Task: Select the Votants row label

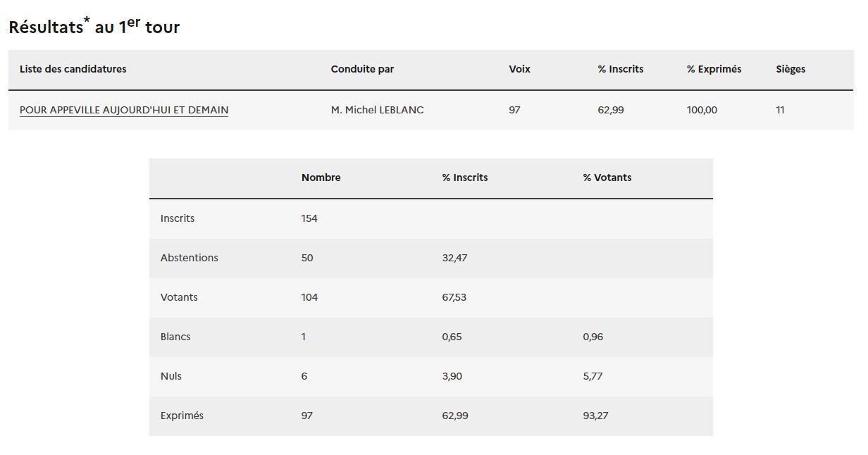Action: [179, 297]
